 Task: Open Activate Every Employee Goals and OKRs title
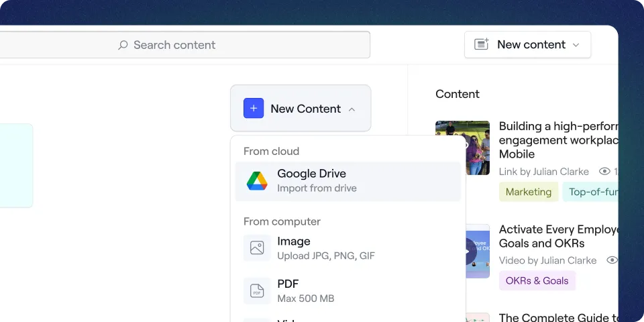[558, 236]
